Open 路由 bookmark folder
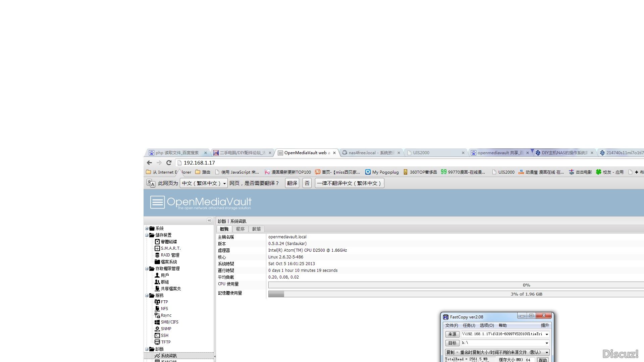The image size is (644, 362). (203, 172)
